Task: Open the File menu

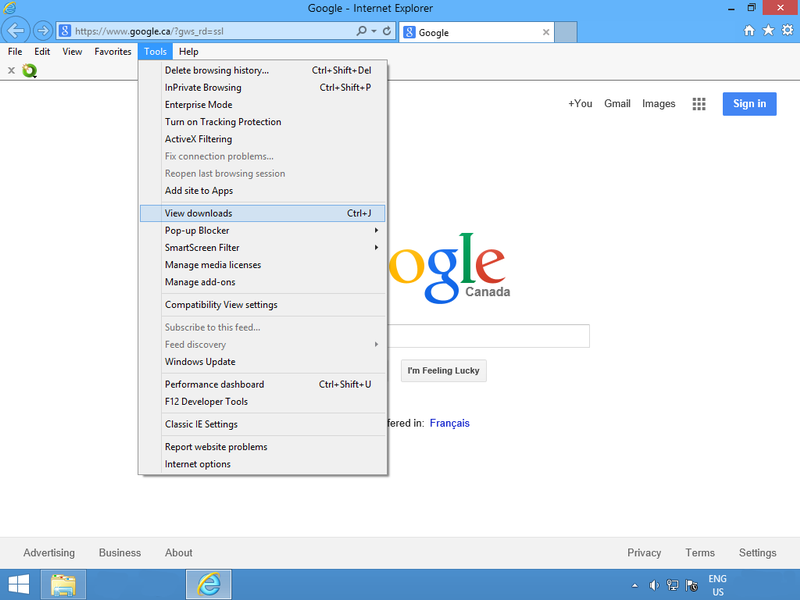Action: 15,52
